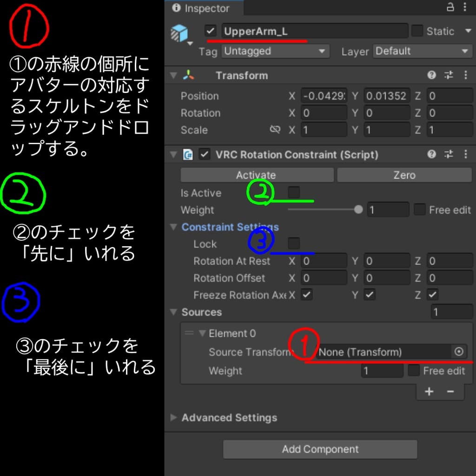The width and height of the screenshot is (476, 476).
Task: Collapse Element 0 foldout
Action: pos(202,333)
